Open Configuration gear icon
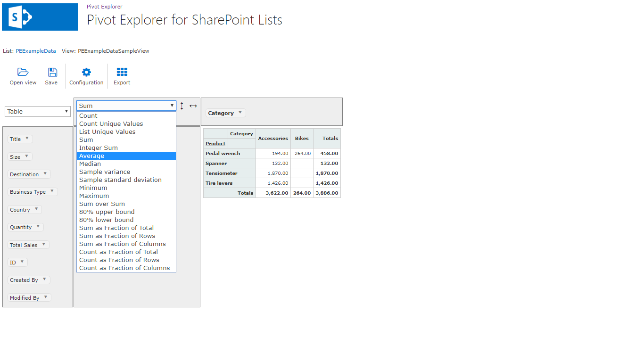This screenshot has height=362, width=644. (86, 72)
